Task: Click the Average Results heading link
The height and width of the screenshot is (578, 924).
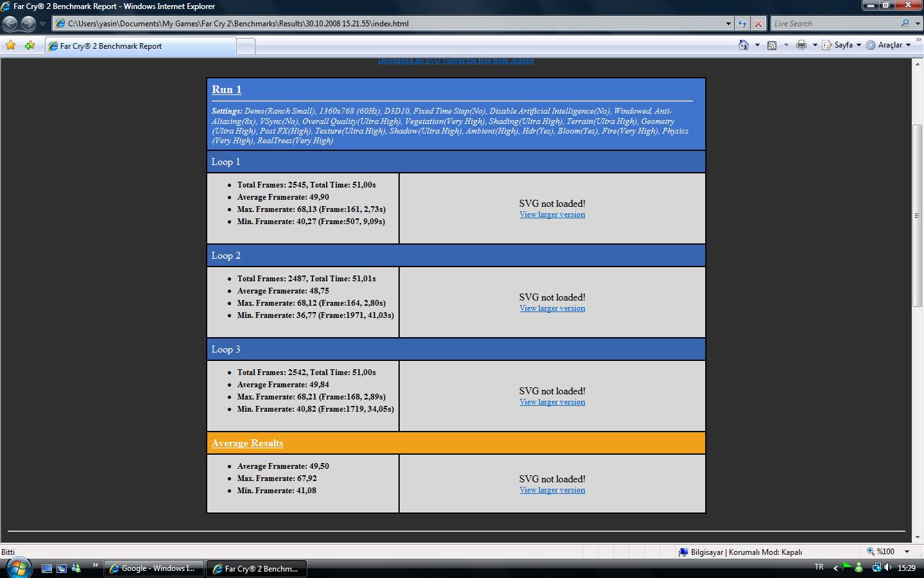Action: click(x=247, y=443)
